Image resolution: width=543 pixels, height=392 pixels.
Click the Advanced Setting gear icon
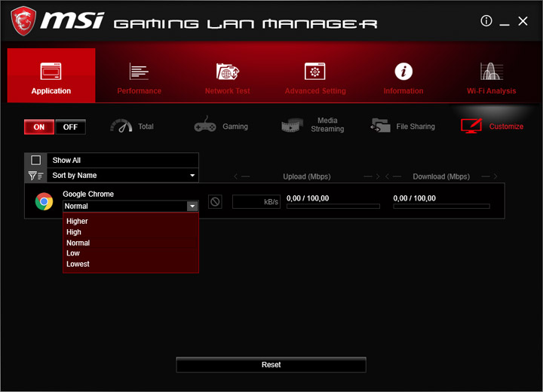tap(314, 72)
